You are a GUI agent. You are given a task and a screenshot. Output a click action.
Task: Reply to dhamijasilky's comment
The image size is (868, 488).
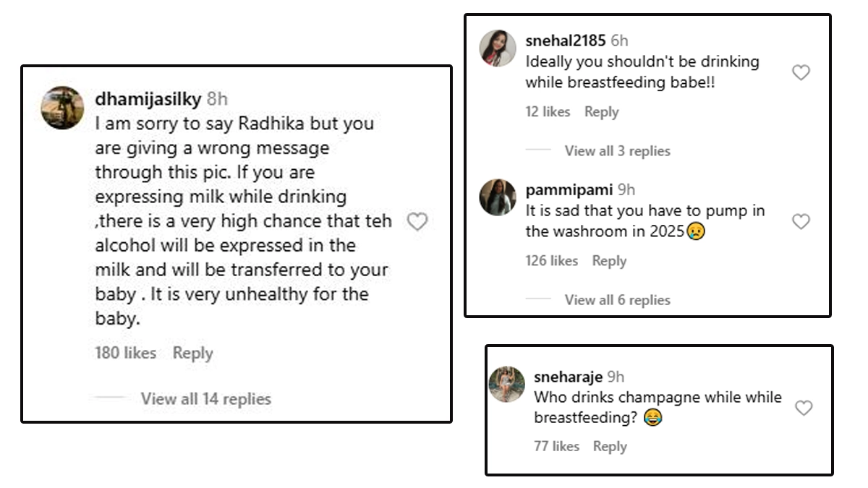pos(192,354)
